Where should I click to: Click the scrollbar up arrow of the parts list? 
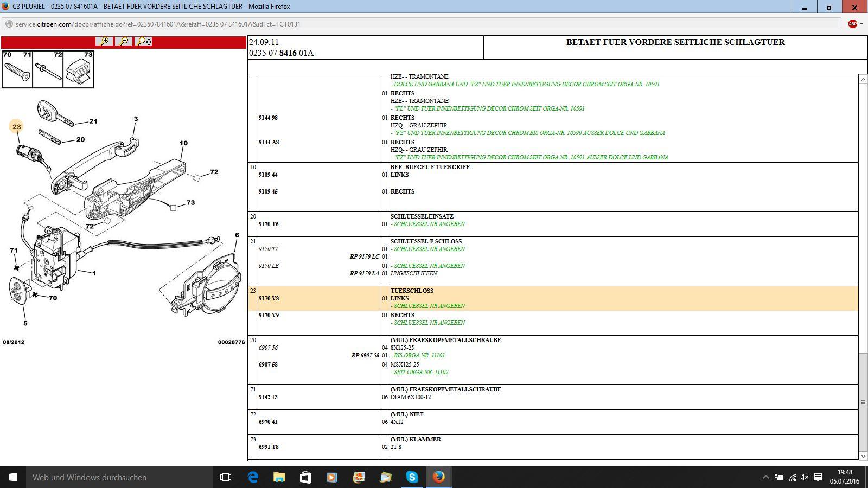pos(863,79)
